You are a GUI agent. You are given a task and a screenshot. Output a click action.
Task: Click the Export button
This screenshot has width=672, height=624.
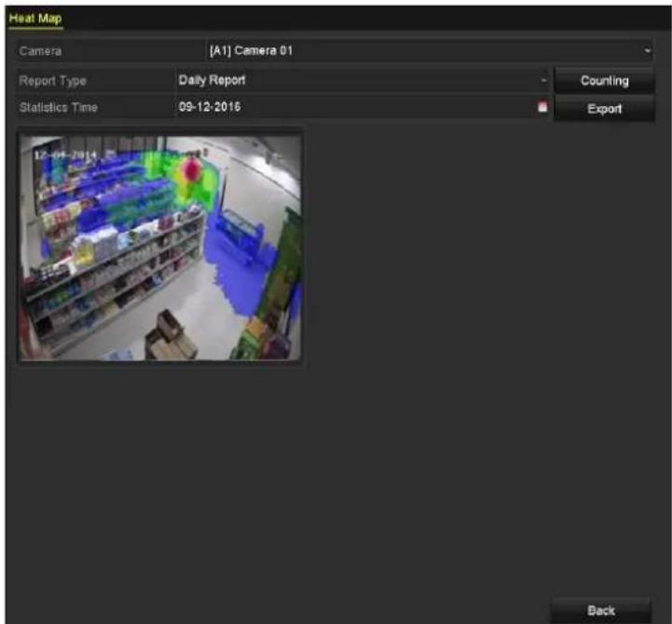(x=604, y=109)
